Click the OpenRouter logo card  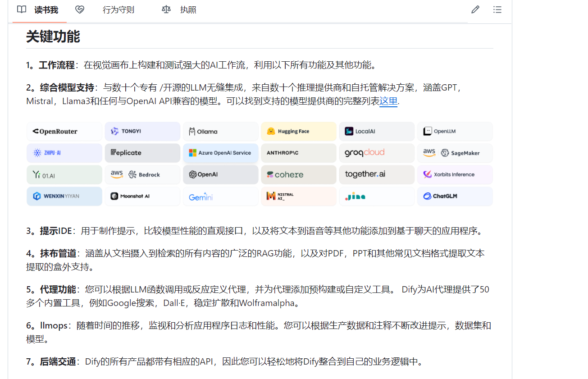64,131
